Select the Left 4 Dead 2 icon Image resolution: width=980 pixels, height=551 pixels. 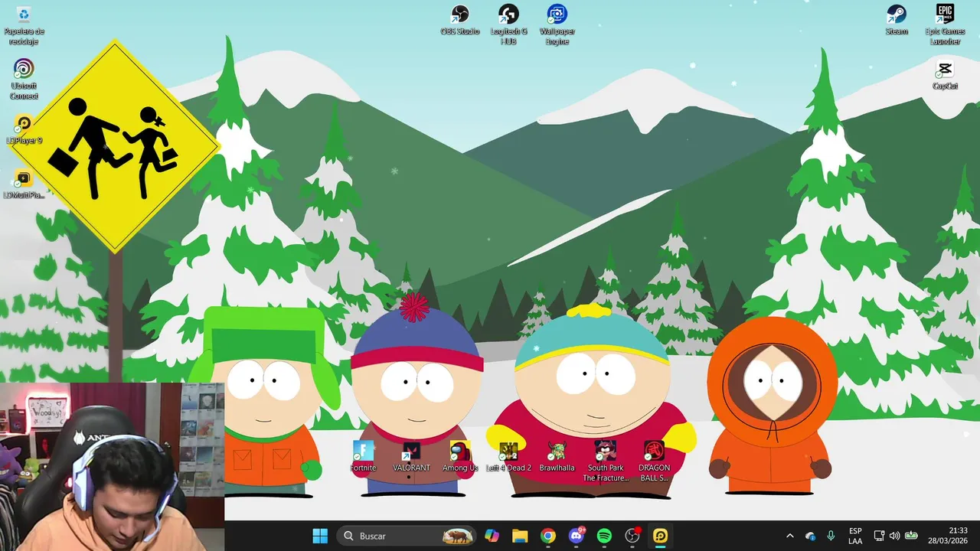pos(508,457)
